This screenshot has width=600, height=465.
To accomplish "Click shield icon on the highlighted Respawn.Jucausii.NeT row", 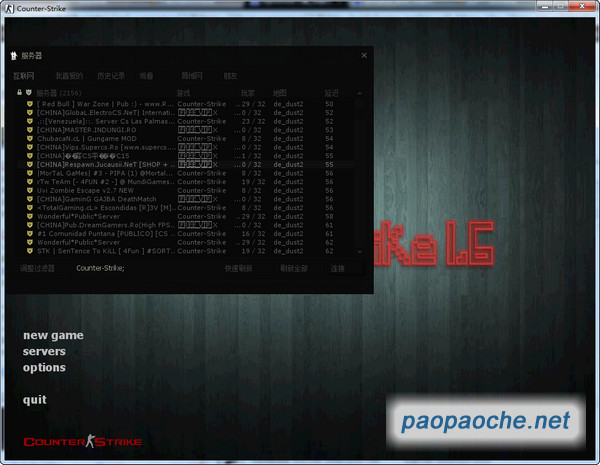I will [x=29, y=165].
